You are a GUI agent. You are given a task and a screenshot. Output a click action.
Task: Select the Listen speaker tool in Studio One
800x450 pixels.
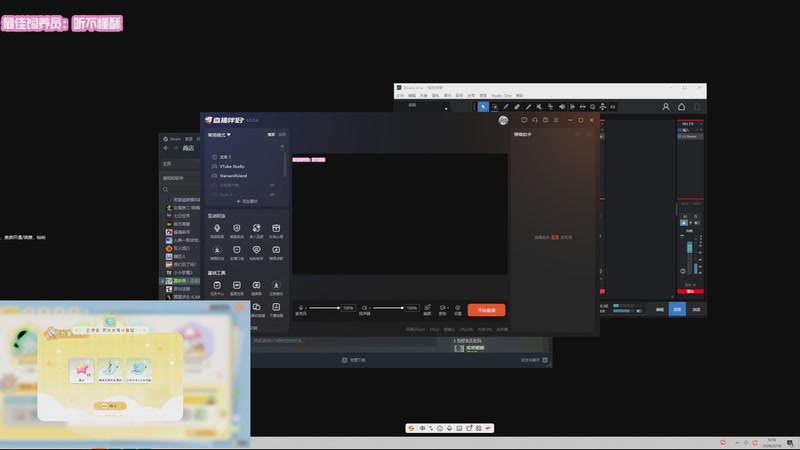click(x=562, y=107)
